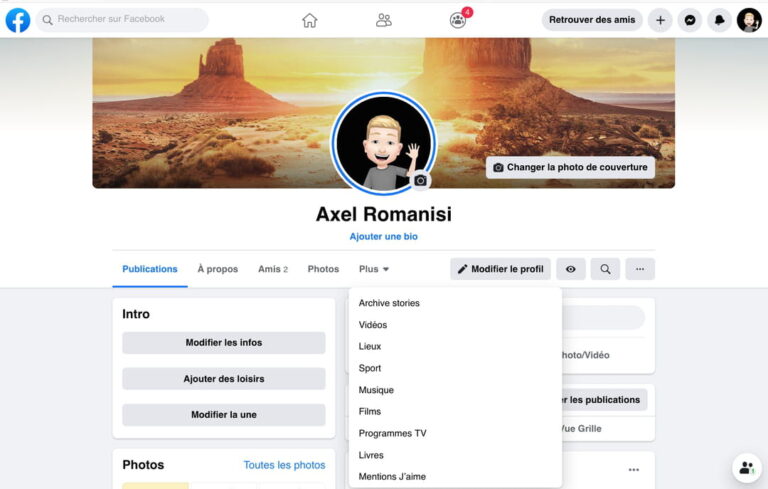Click Retrouver des amis button
The height and width of the screenshot is (489, 768).
click(592, 20)
